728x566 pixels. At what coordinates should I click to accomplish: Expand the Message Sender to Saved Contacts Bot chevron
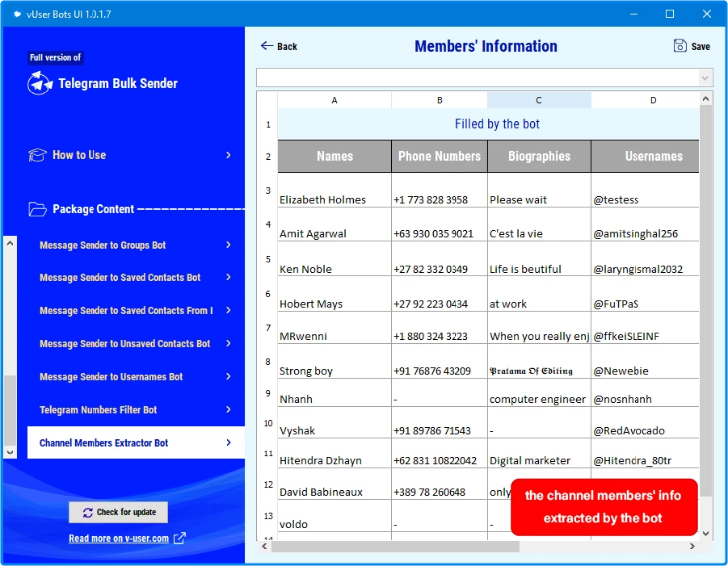pos(229,278)
